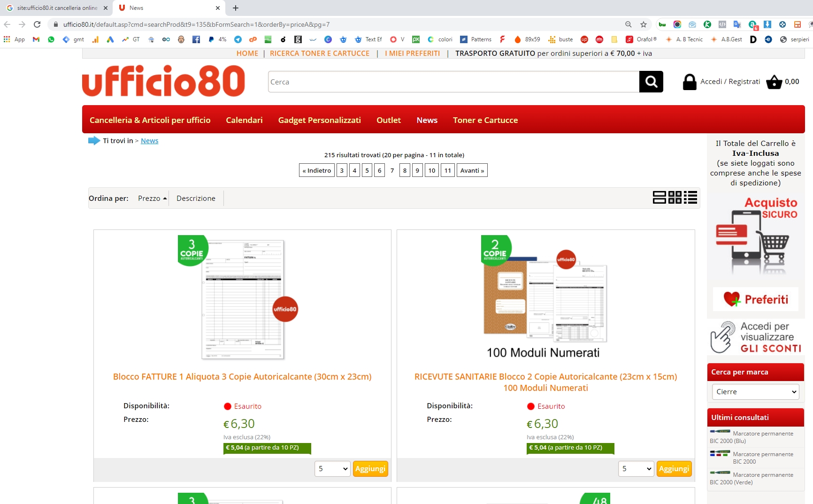Screen dimensions: 813x504
Task: Open Cancelleria & Articoli per ufficio menu
Action: coord(150,120)
